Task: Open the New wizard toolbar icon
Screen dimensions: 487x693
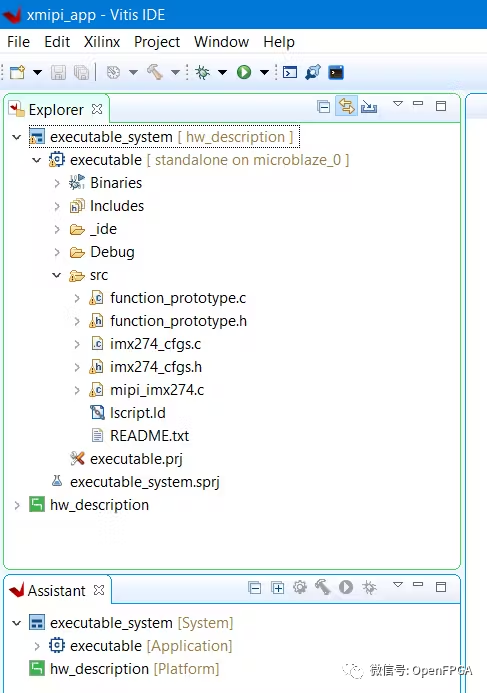Action: [x=17, y=72]
